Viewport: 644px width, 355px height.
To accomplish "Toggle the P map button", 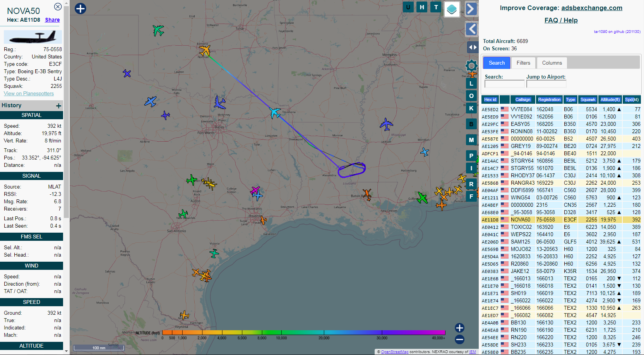I will [471, 156].
